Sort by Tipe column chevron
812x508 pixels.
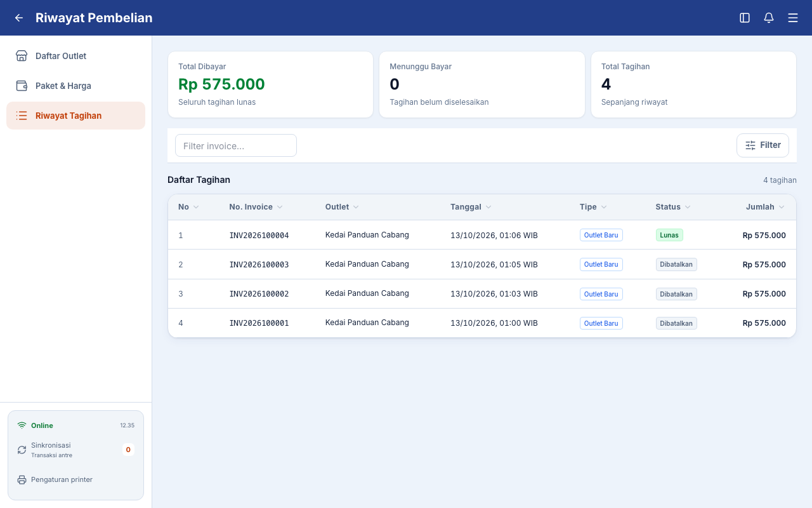click(604, 207)
